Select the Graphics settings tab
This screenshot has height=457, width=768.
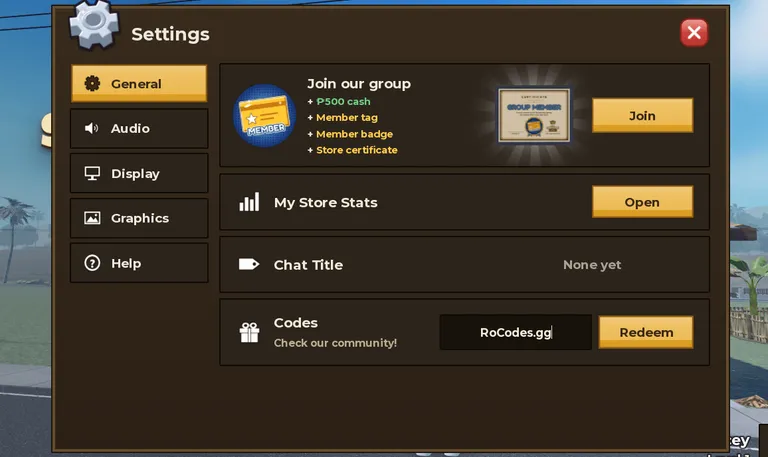coord(139,218)
